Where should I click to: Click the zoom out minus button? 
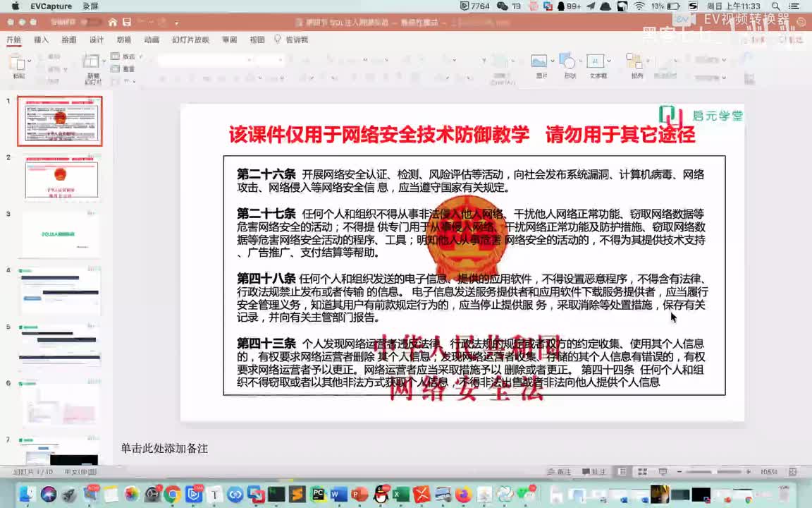pyautogui.click(x=679, y=472)
